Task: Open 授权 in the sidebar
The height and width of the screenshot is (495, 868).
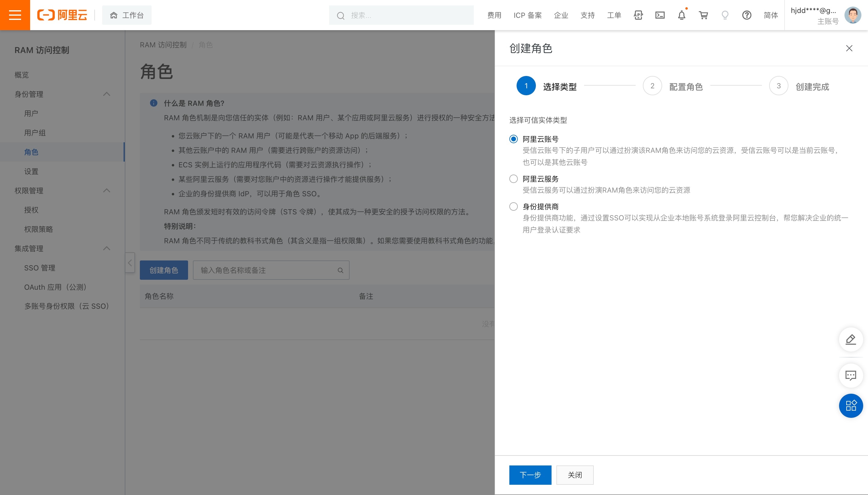Action: pos(31,210)
